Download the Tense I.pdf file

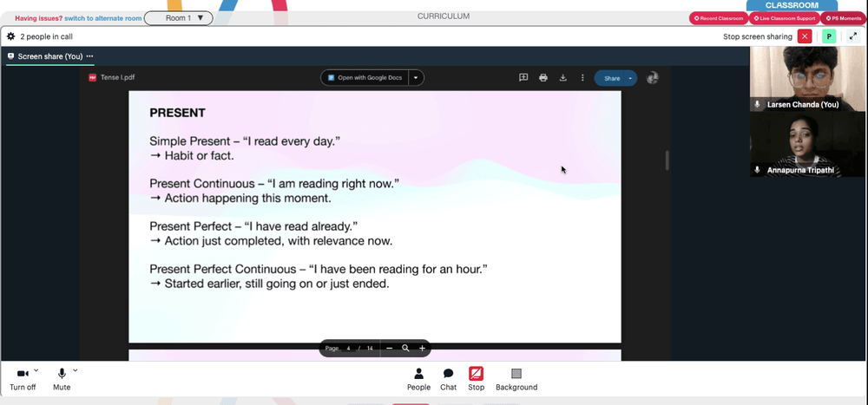[563, 78]
